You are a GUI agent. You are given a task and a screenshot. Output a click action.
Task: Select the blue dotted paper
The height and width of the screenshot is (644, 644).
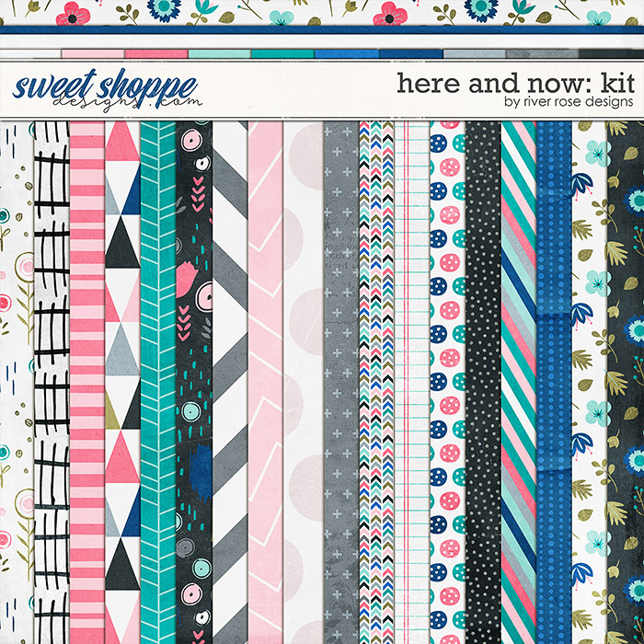pos(554,383)
